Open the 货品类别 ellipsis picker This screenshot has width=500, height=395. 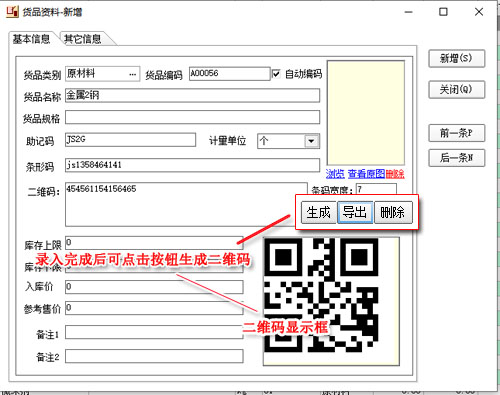tap(133, 74)
